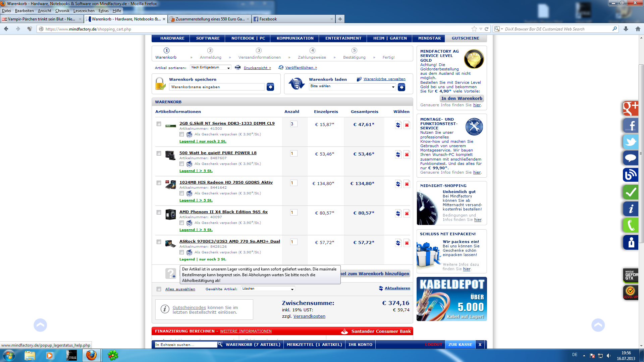Select the be quiet! PURE POWER L8 checkbox
This screenshot has width=644, height=362.
[x=159, y=154]
